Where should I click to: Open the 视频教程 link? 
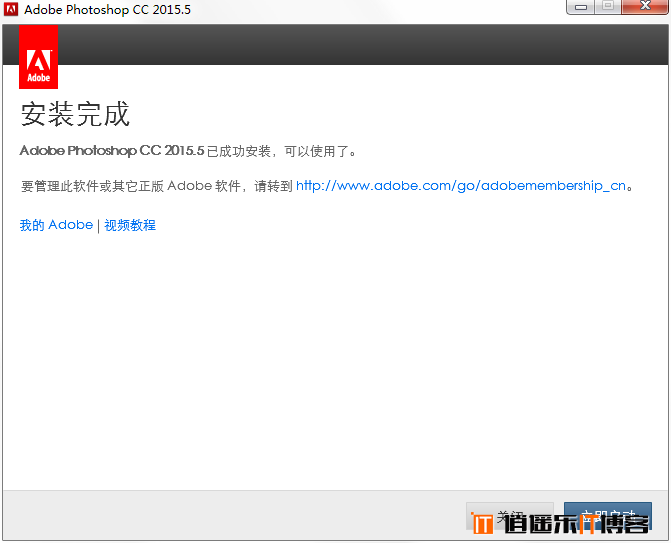[130, 225]
